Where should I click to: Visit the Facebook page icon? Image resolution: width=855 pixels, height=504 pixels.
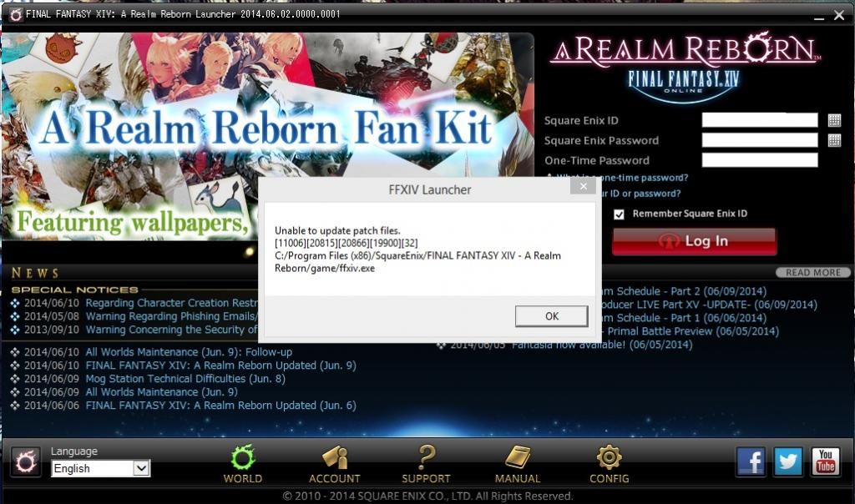[751, 461]
